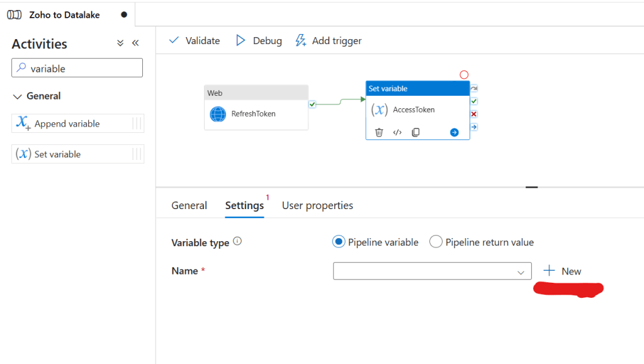Viewport: 644px width, 364px height.
Task: Collapse the General activities group
Action: coord(18,96)
